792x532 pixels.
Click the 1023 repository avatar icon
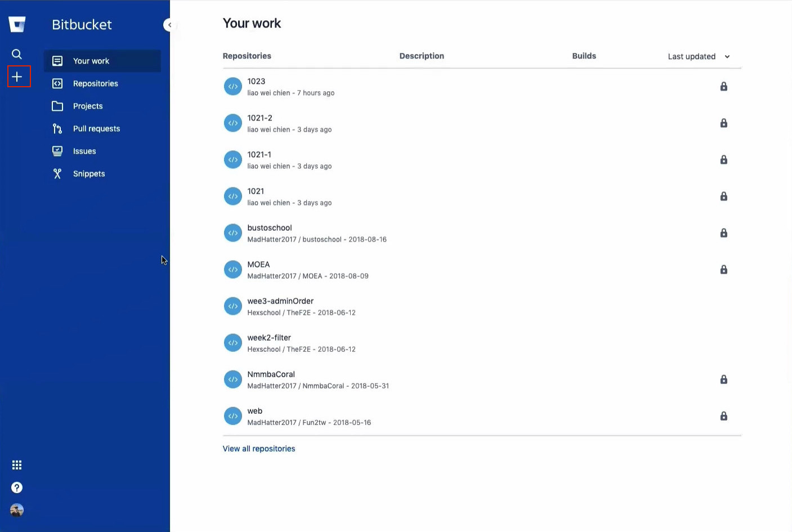(x=233, y=86)
